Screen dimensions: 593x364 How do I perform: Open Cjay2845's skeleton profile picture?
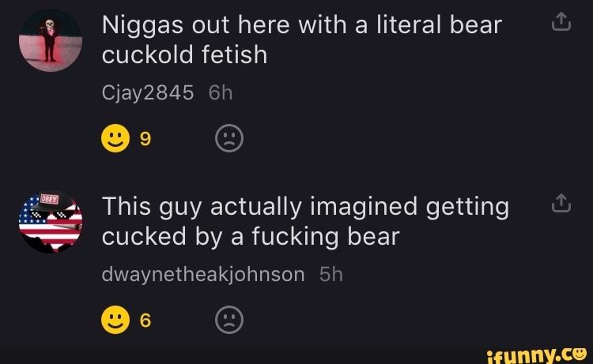(51, 40)
